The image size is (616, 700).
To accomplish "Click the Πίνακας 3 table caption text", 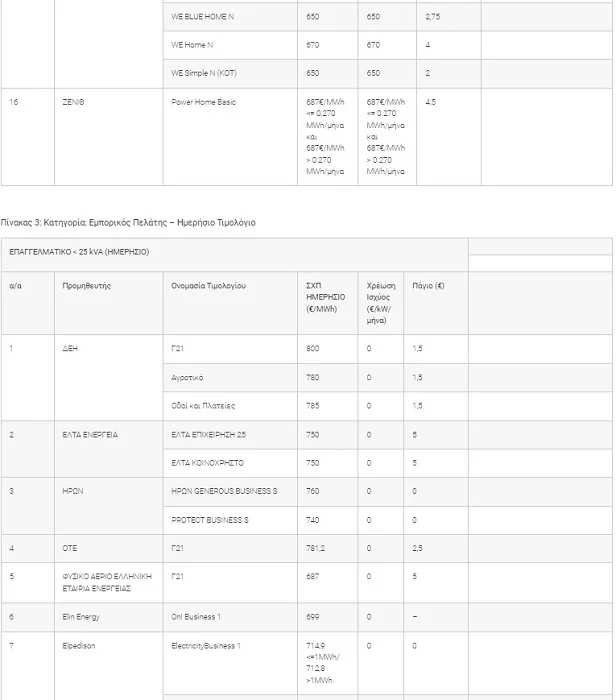I will [128, 222].
